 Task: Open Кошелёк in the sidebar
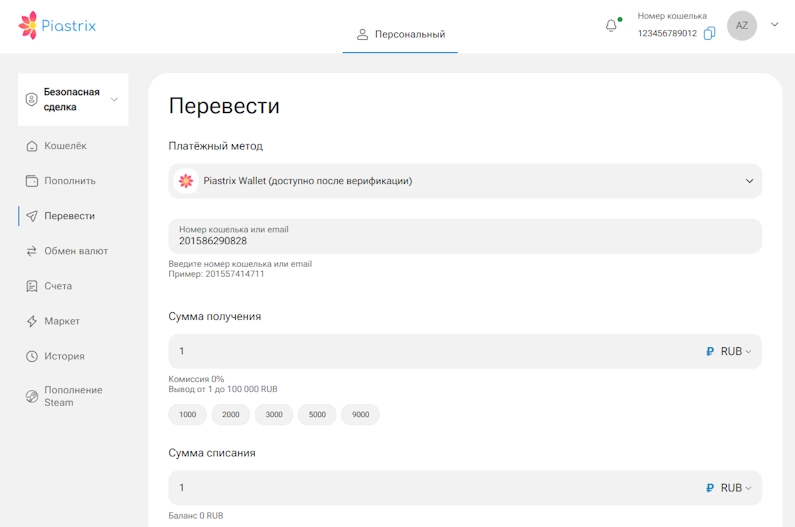(x=65, y=146)
